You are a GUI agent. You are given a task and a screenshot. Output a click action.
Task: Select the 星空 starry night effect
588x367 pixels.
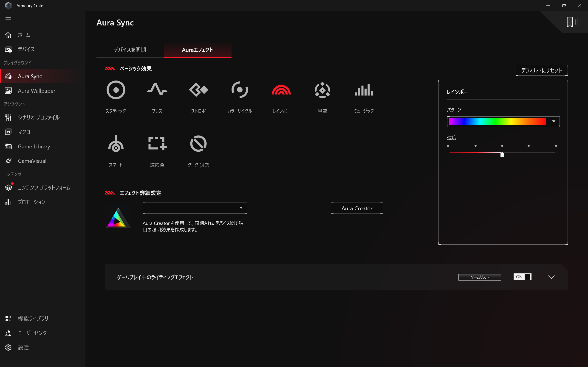click(322, 90)
